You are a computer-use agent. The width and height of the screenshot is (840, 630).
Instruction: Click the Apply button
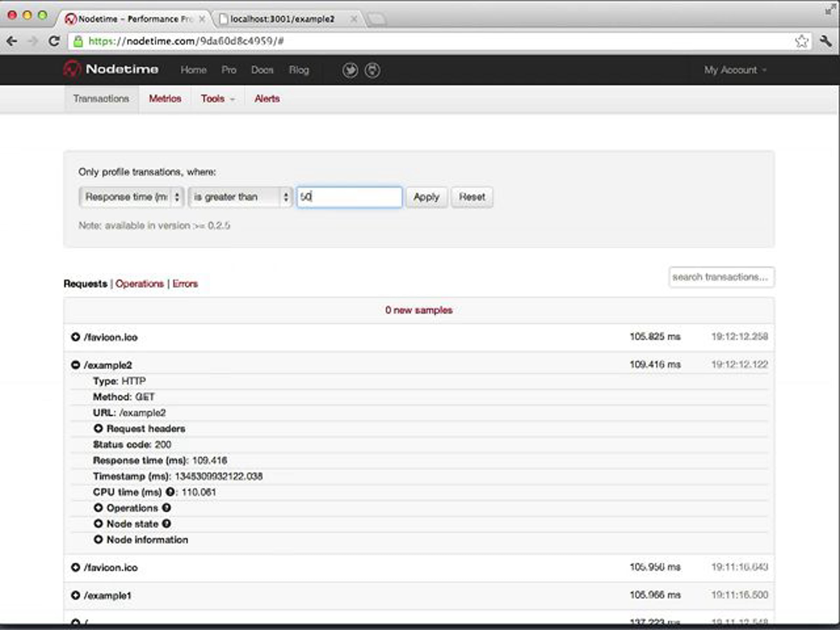426,197
